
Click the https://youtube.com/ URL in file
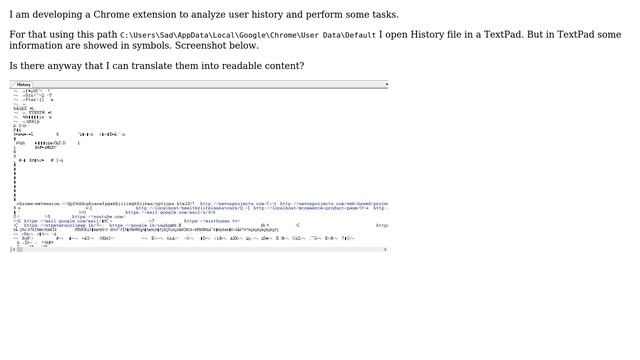[99, 217]
